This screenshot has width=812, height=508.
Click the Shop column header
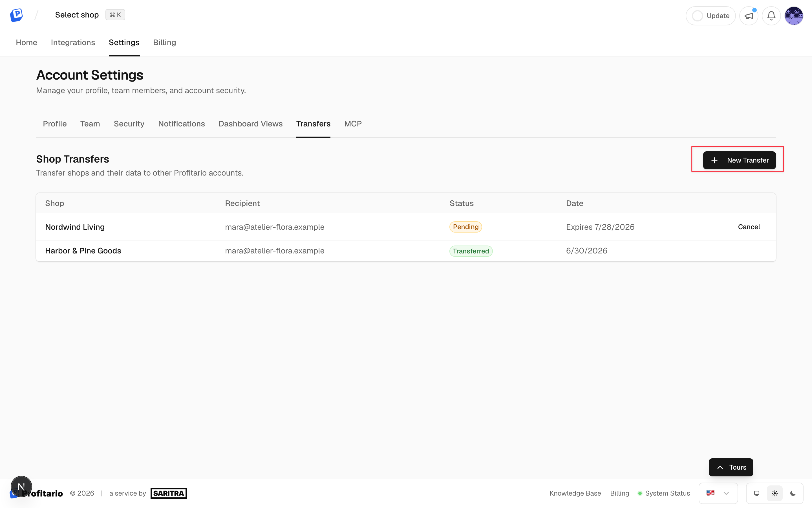click(54, 203)
